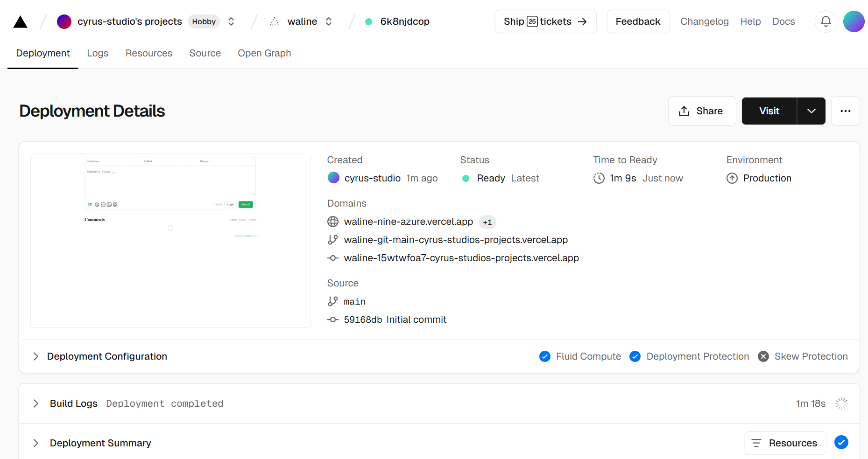Click the Fluid Compute check indicator

pyautogui.click(x=544, y=356)
